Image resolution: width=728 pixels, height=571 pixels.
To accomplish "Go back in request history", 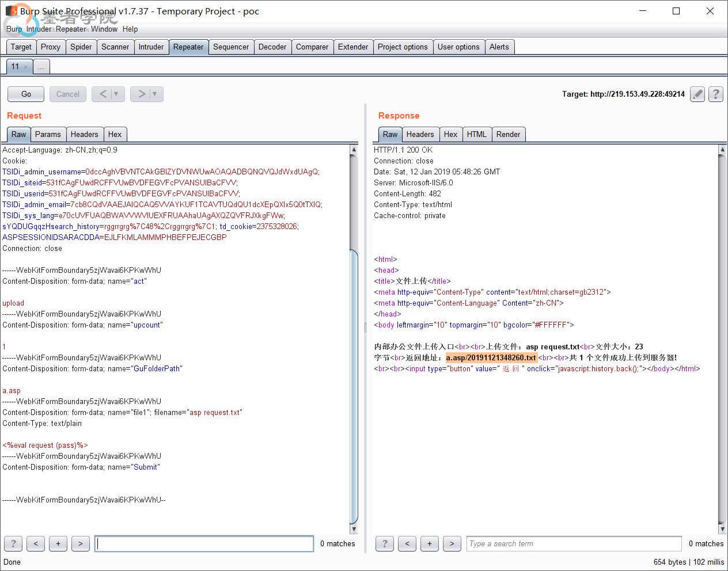I will 103,94.
